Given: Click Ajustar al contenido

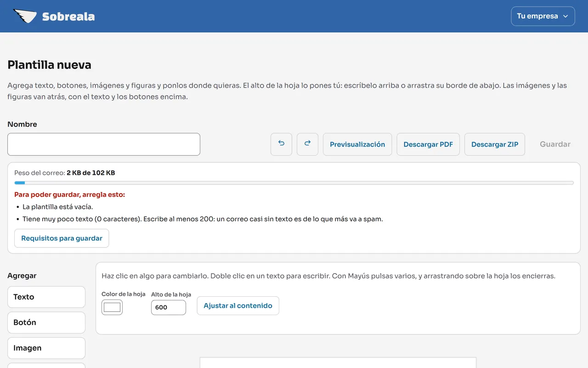Looking at the screenshot, I should pyautogui.click(x=238, y=306).
